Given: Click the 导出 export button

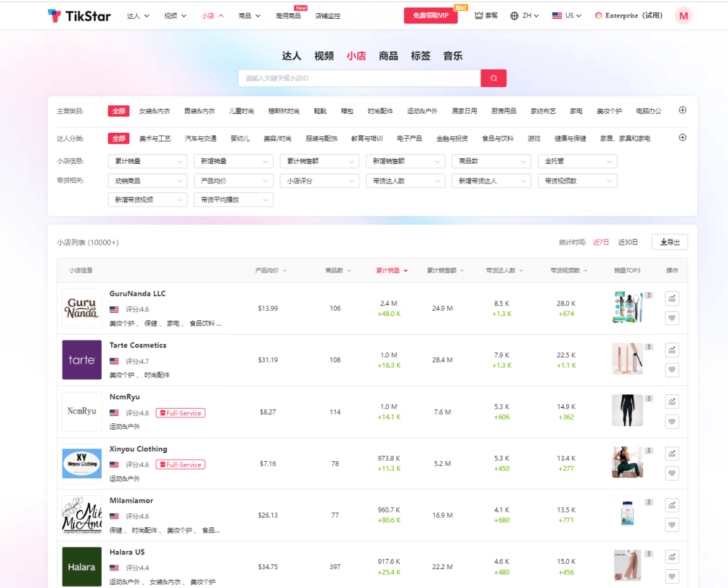Looking at the screenshot, I should tap(669, 242).
